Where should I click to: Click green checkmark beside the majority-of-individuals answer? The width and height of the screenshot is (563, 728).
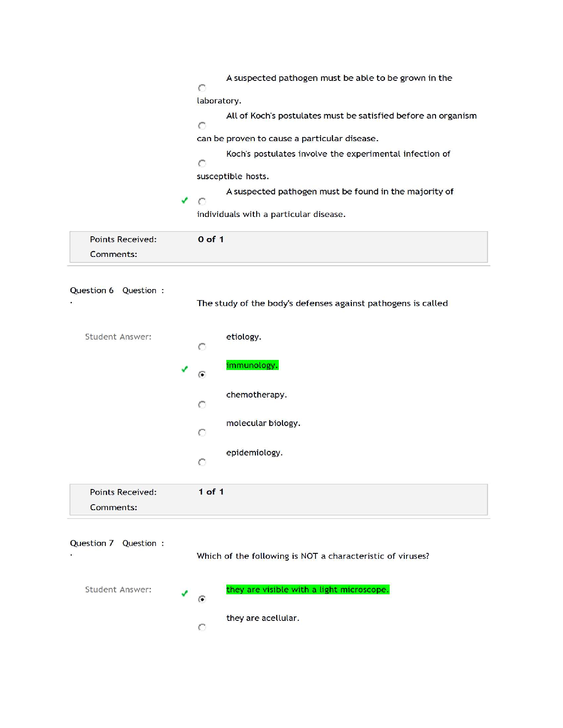coord(184,200)
